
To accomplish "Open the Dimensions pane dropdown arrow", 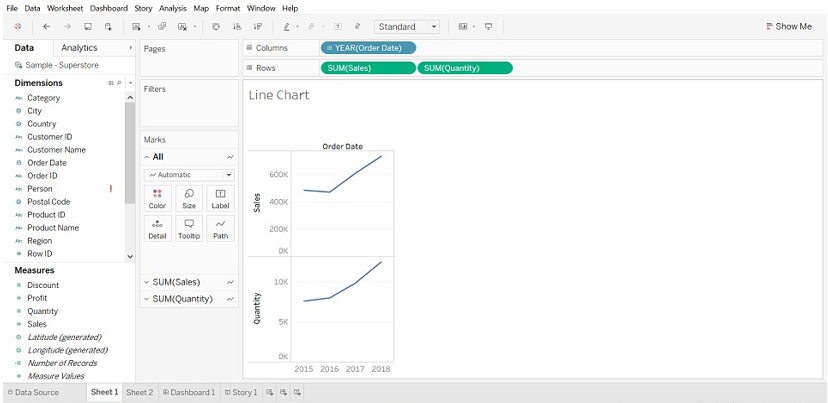I will tap(130, 83).
